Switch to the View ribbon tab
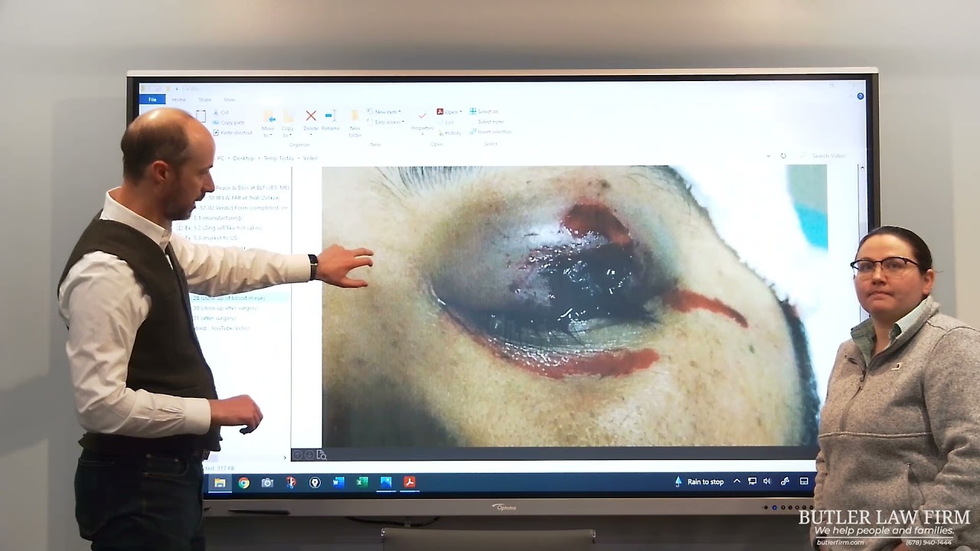The height and width of the screenshot is (551, 980). 228,99
